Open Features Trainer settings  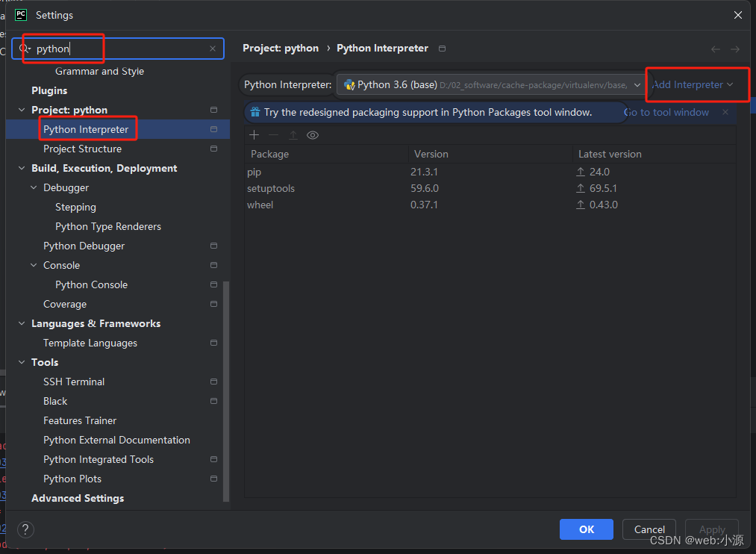(80, 420)
